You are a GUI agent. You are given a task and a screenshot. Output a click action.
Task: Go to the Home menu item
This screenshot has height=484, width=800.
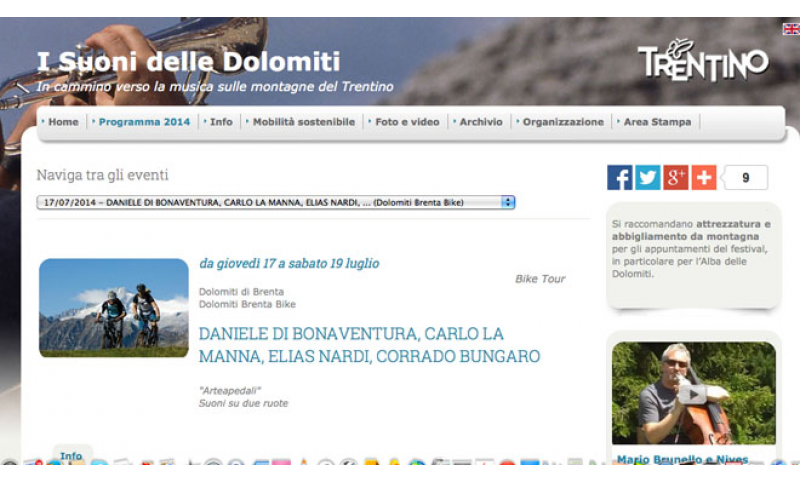(63, 122)
